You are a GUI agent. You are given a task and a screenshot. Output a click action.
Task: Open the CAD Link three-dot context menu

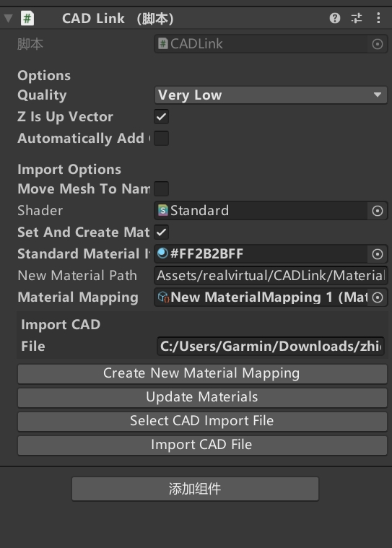point(378,18)
